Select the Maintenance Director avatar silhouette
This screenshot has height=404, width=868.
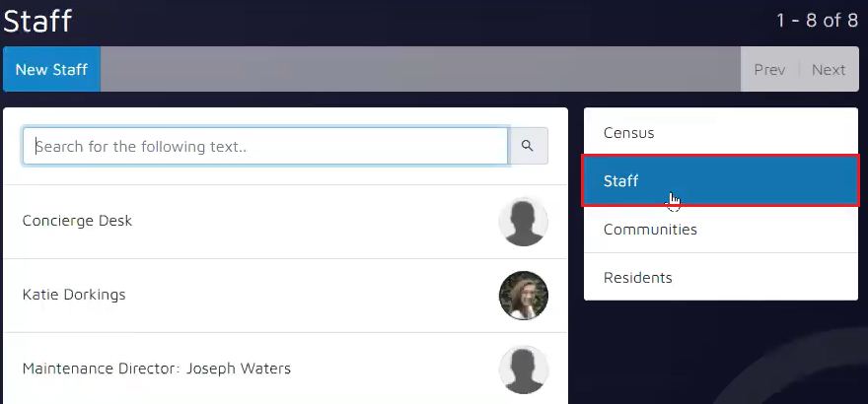pyautogui.click(x=523, y=370)
